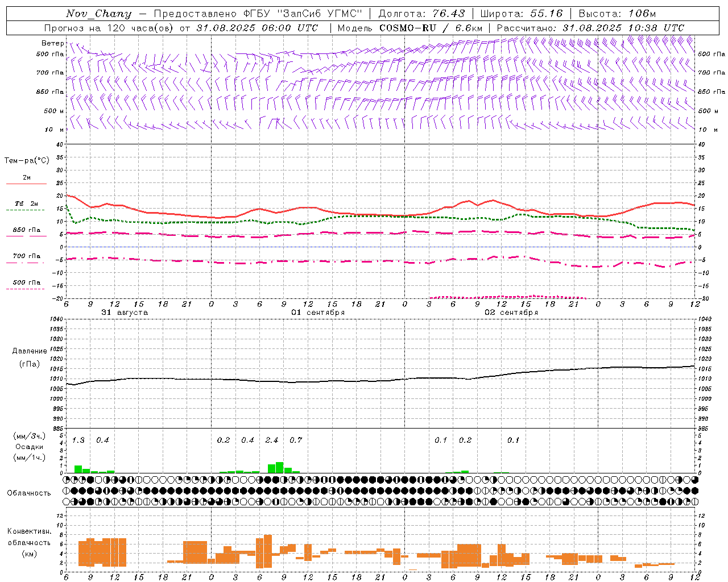Click the dashed line sample under Td 2м

(x=26, y=210)
